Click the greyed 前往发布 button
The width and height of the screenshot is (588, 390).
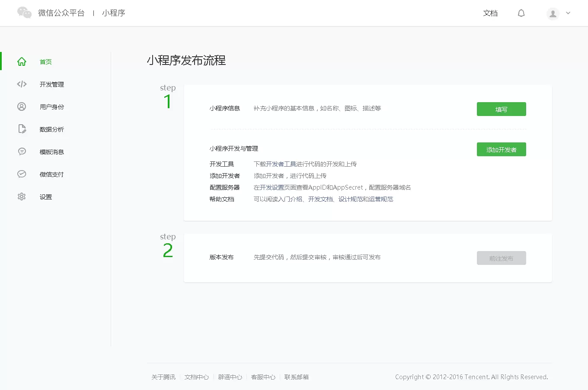tap(502, 258)
